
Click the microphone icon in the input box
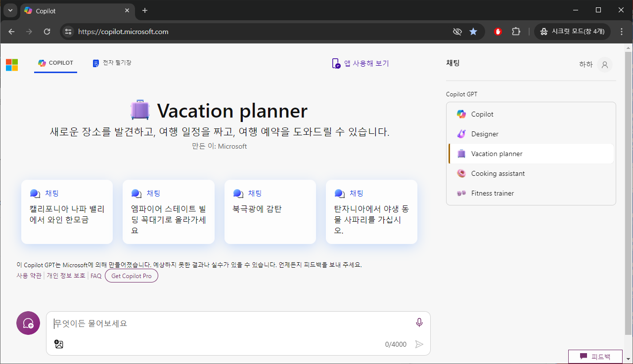pos(419,323)
